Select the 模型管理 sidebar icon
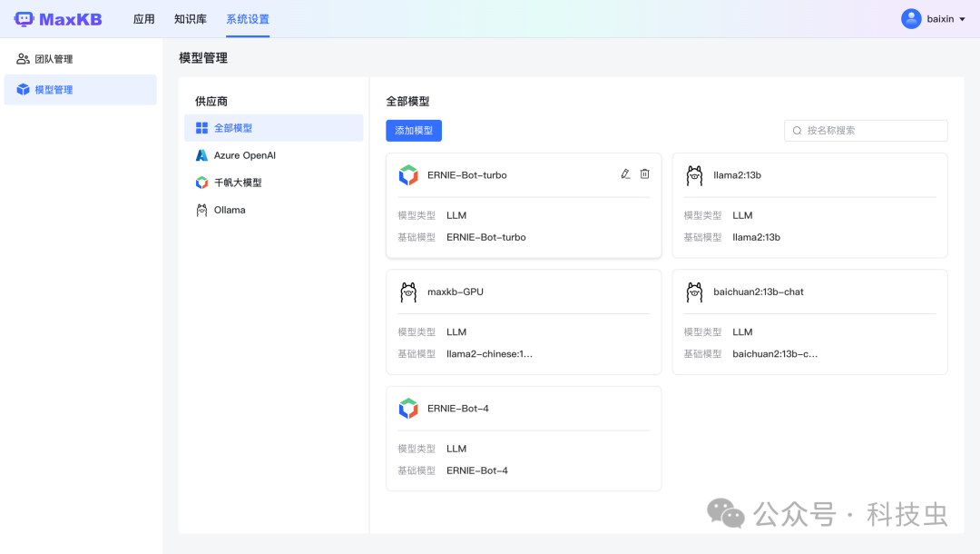The width and height of the screenshot is (980, 554). click(22, 89)
